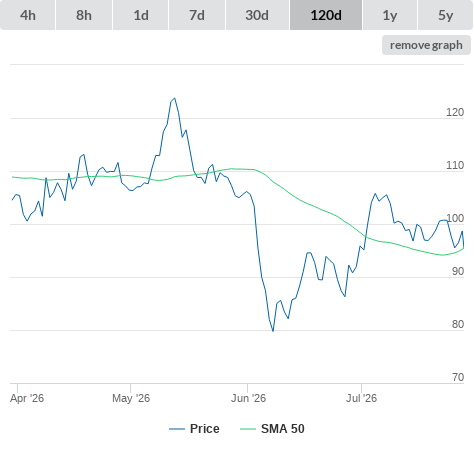
Task: Switch to the 8h time range
Action: [84, 15]
